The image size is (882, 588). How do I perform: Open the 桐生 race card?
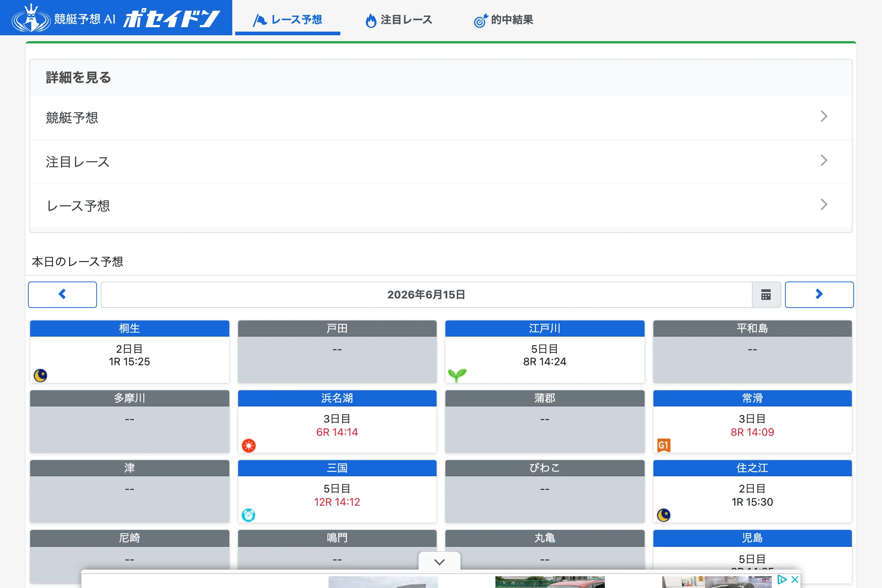[129, 351]
